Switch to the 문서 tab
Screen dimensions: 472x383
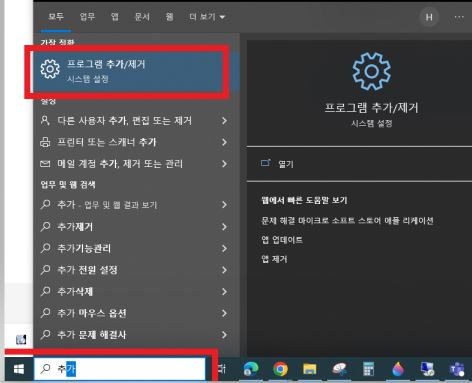pos(142,16)
